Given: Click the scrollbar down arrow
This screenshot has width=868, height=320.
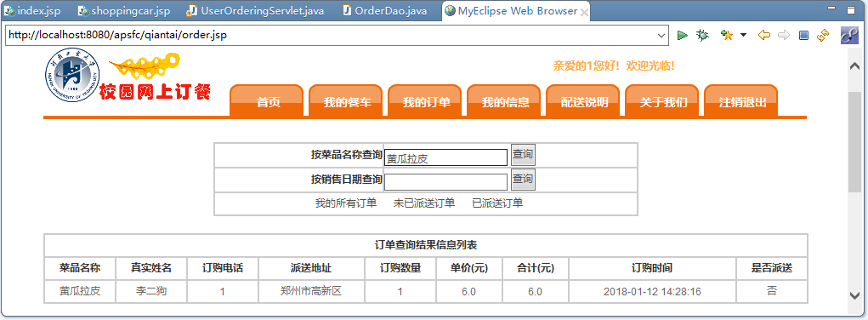Looking at the screenshot, I should pos(854,295).
